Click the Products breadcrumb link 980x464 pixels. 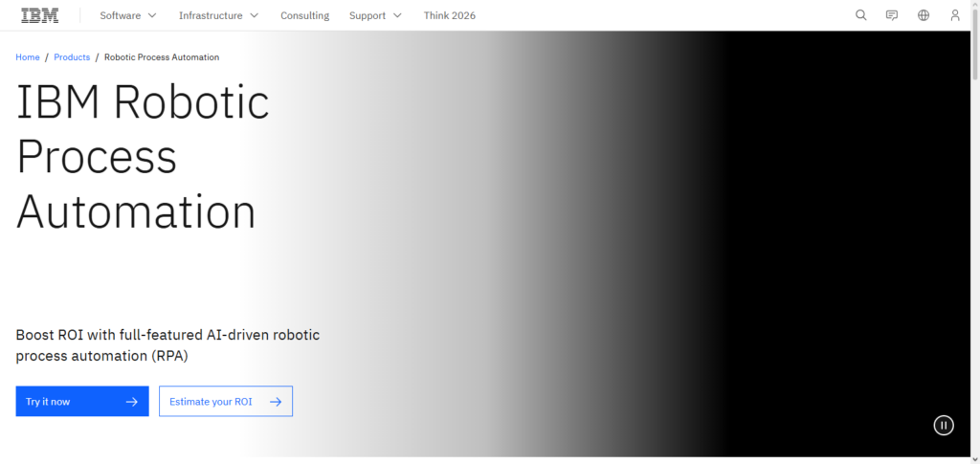click(72, 57)
